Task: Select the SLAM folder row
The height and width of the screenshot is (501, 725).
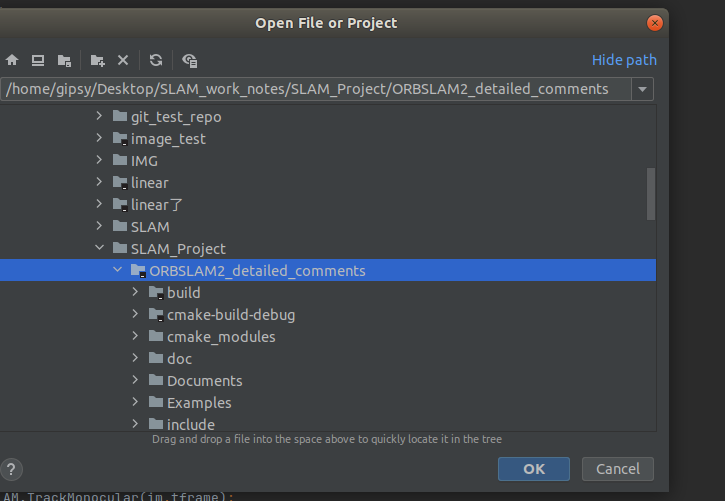Action: point(328,226)
